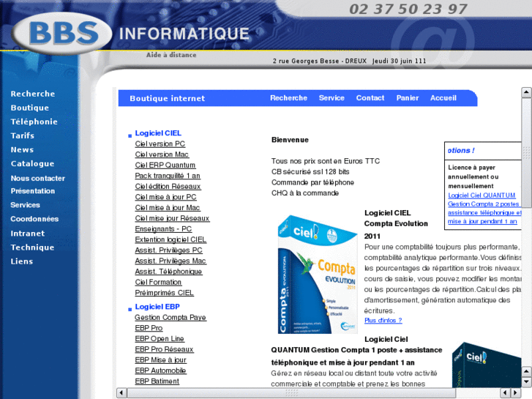Click the vertical scrollbar thumb

526,152
